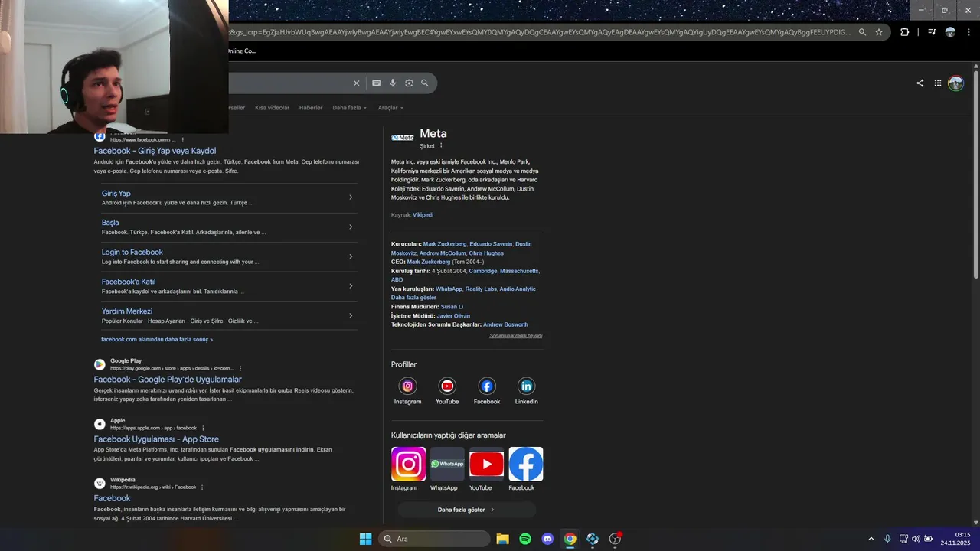Expand Başla sitelink chevron

[351, 227]
